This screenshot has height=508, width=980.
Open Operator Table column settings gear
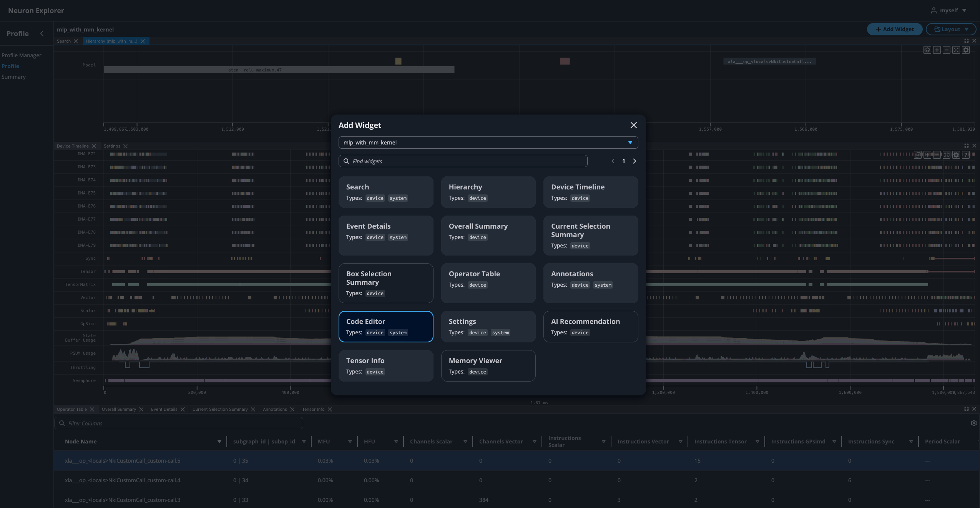click(973, 423)
